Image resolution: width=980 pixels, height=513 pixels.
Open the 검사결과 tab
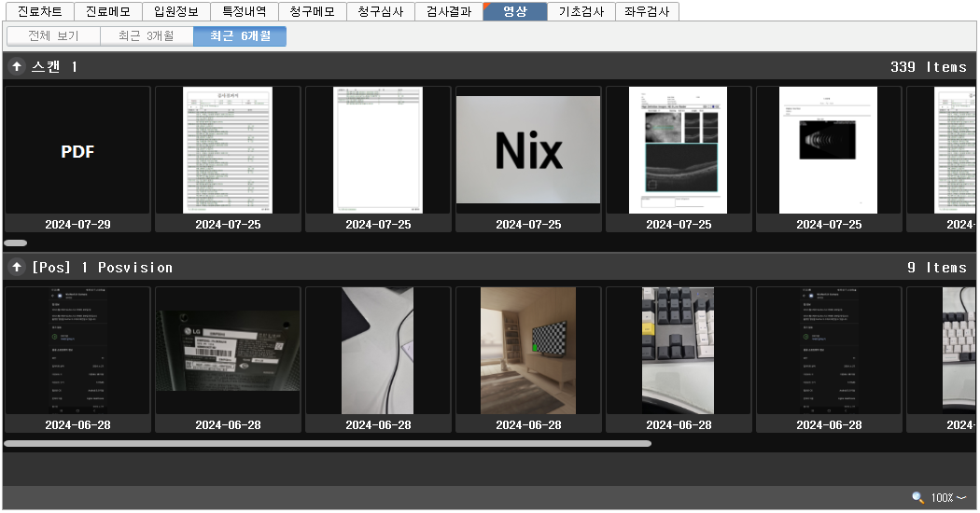click(x=448, y=12)
